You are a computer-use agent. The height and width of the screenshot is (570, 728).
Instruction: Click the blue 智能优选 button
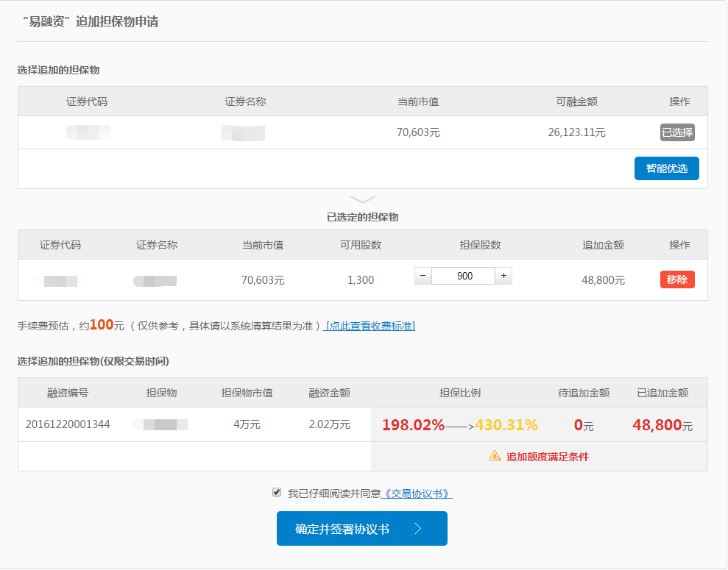click(666, 168)
